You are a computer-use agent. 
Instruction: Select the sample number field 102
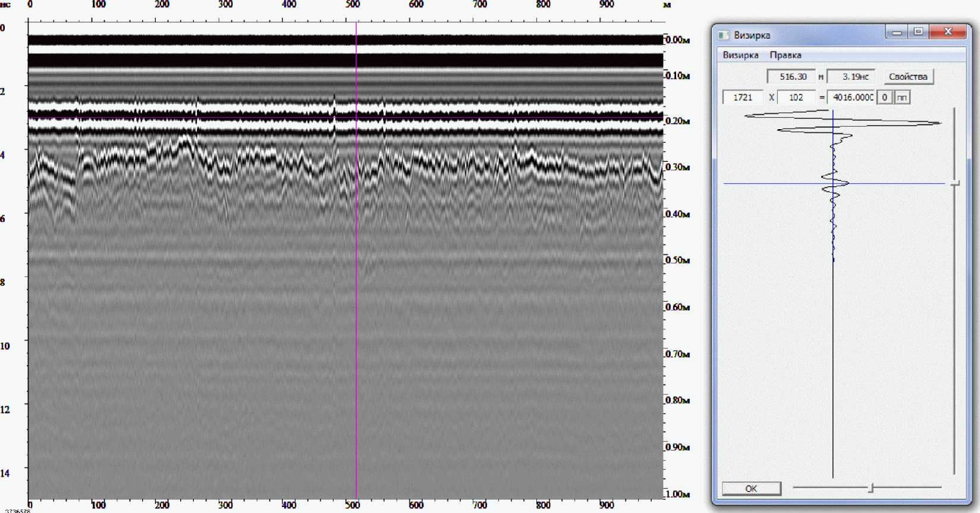(796, 98)
